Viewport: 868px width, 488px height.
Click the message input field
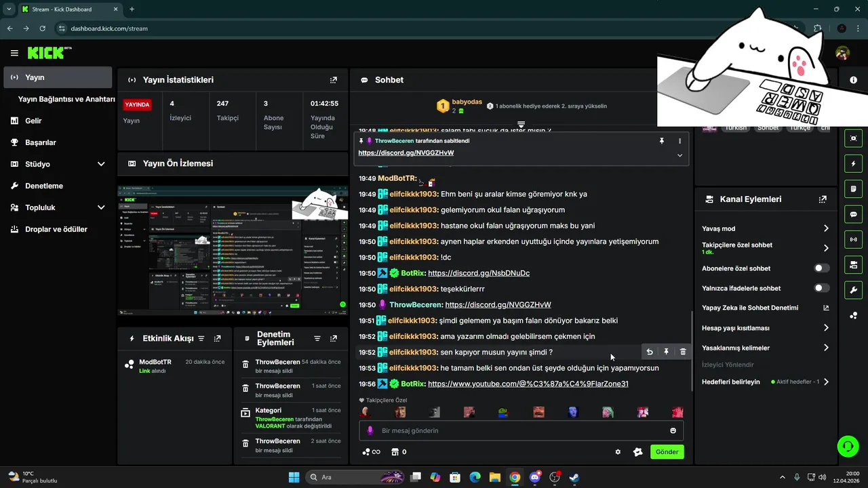tap(521, 430)
